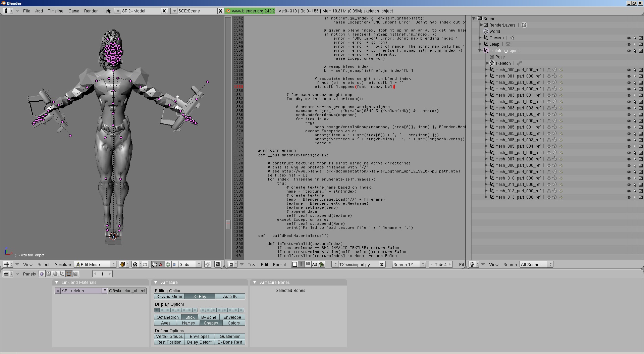The image size is (644, 354).
Task: Select Octahedron bone display
Action: 168,317
